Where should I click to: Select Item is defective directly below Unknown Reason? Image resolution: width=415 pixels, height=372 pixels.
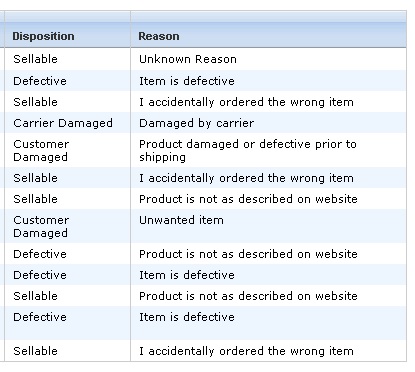click(x=187, y=81)
